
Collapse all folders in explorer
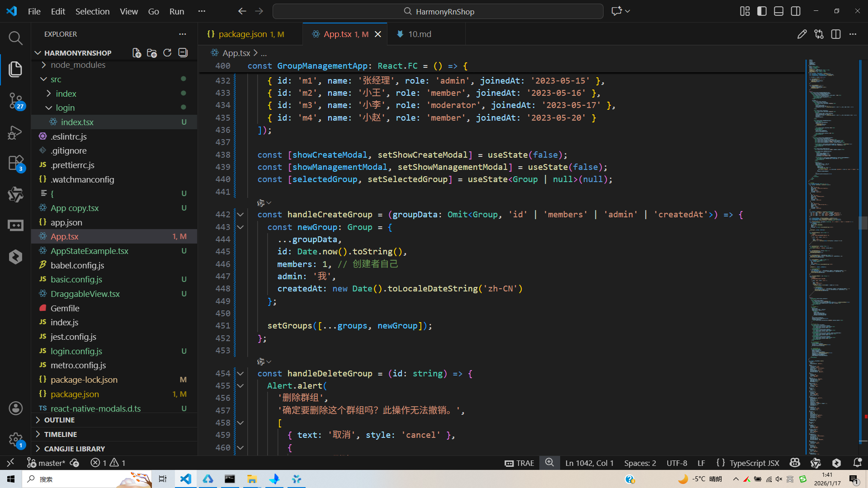pos(183,53)
